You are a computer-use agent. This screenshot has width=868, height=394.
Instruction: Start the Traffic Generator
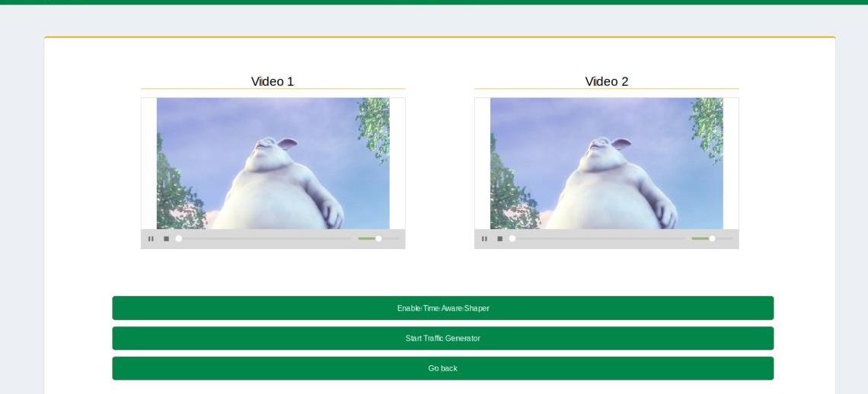pos(443,338)
